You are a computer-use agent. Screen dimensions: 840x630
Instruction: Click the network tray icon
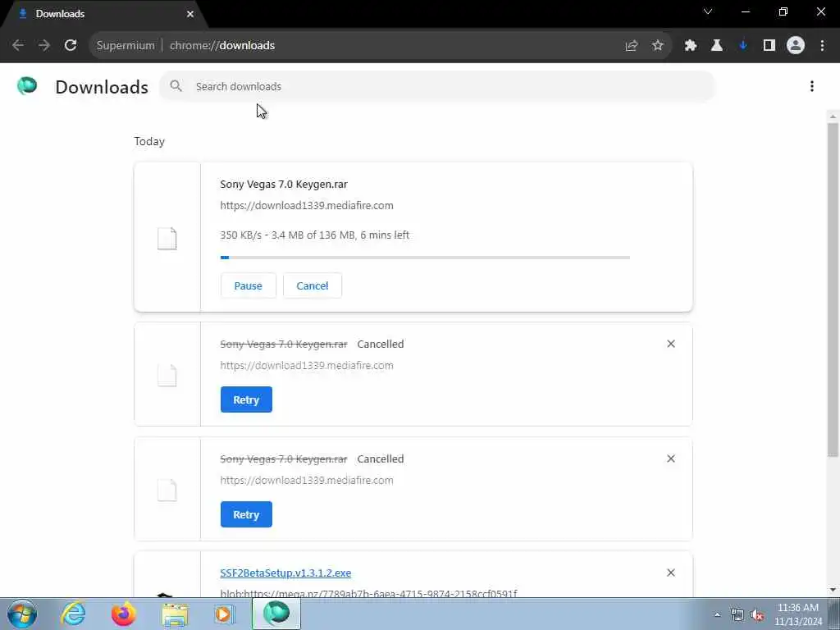coord(737,615)
